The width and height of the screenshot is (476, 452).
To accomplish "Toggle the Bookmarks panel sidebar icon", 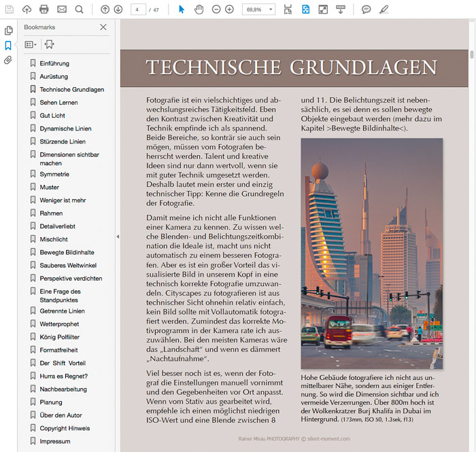I will [x=8, y=46].
